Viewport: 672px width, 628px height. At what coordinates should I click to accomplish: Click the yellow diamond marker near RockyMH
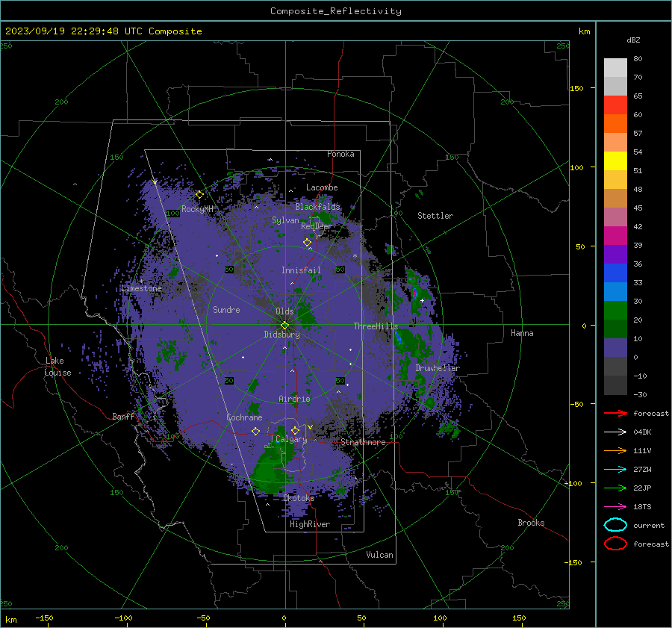point(199,195)
